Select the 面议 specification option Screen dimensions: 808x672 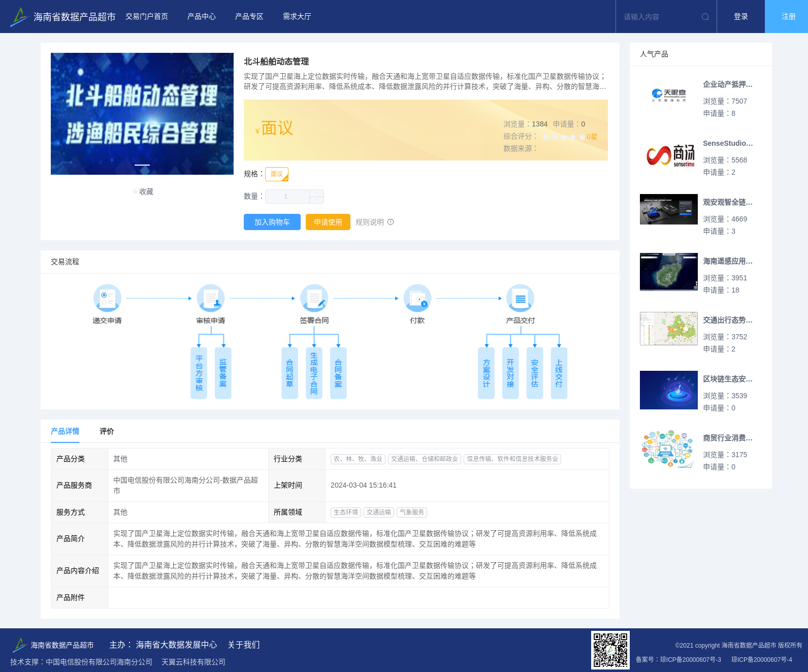[x=277, y=174]
